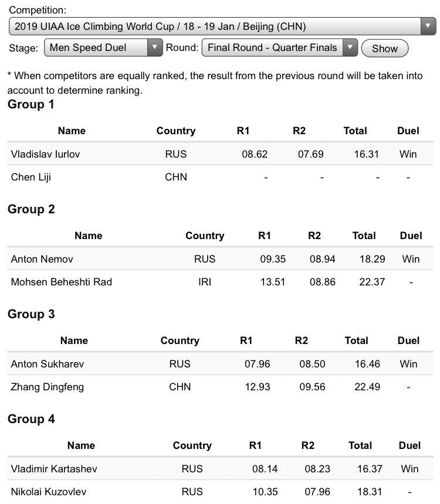Select Anton Sukharev in Group 3
Screen dimensions: 440x504
tap(48, 364)
